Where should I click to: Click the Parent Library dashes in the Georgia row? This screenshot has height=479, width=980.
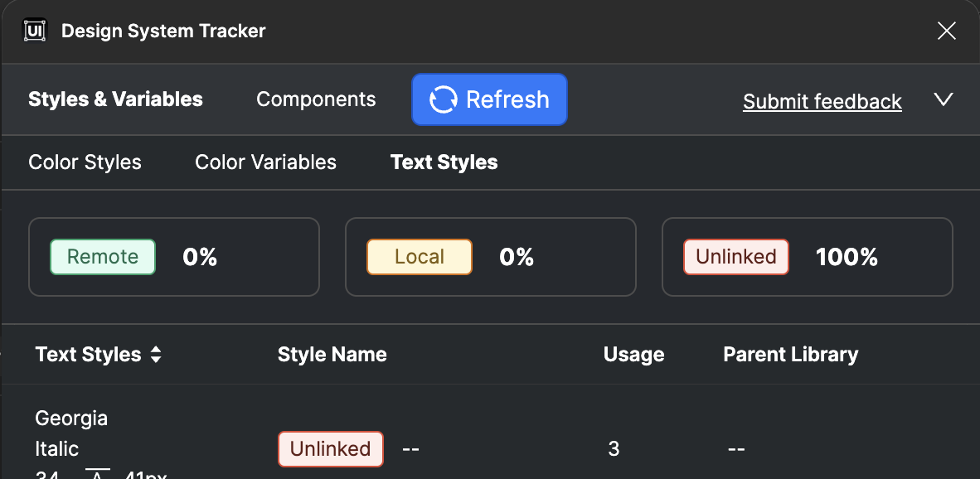pyautogui.click(x=736, y=449)
